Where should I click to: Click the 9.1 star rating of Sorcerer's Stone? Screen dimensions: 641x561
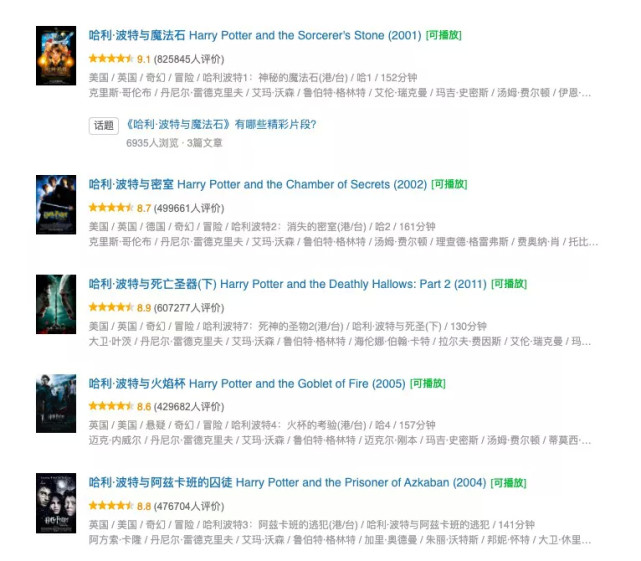click(119, 59)
